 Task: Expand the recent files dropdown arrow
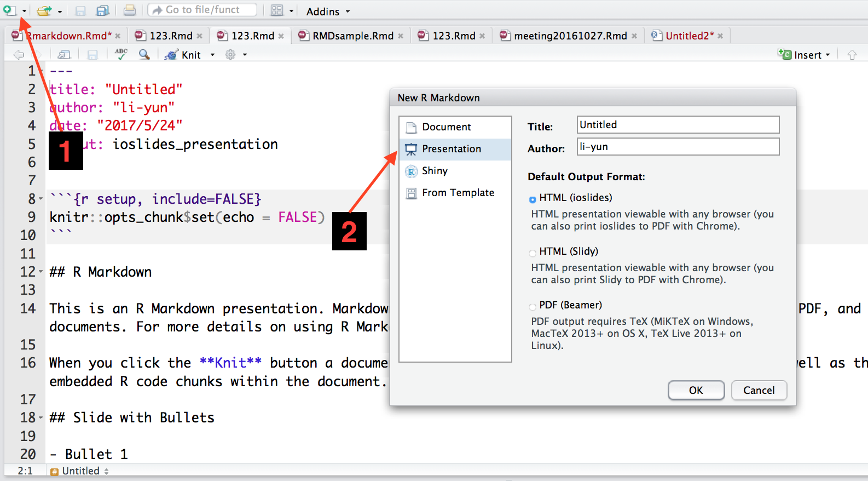point(59,11)
